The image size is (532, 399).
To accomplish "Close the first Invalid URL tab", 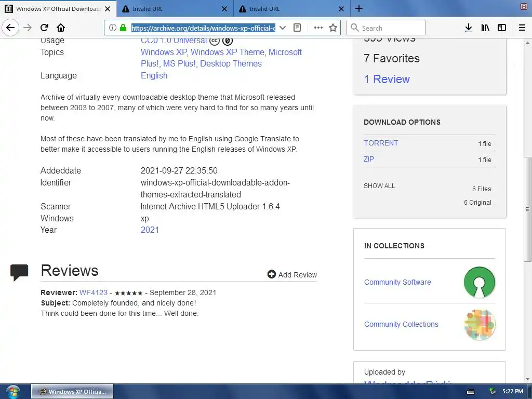I will tap(224, 9).
